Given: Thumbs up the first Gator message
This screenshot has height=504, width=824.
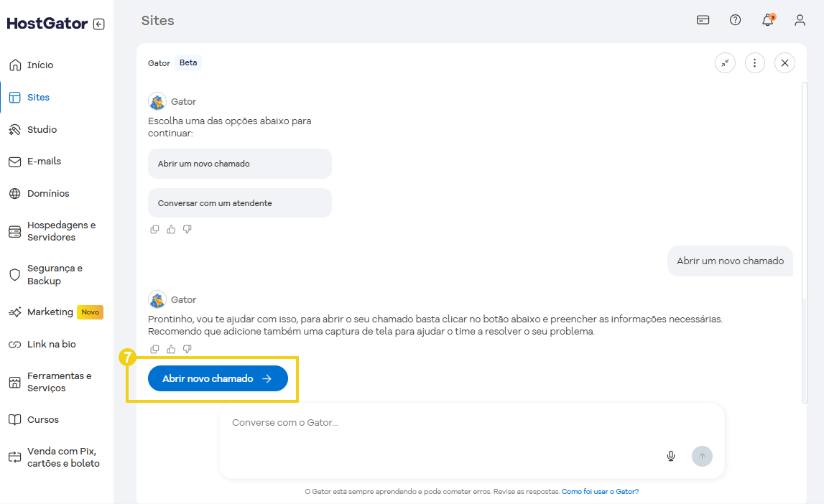Looking at the screenshot, I should point(171,230).
